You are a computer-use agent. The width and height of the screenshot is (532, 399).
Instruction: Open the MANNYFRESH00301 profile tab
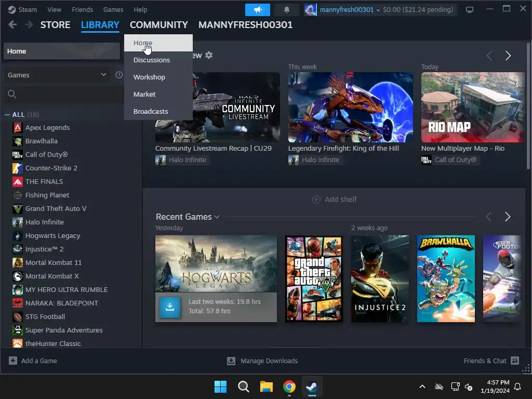click(x=245, y=25)
